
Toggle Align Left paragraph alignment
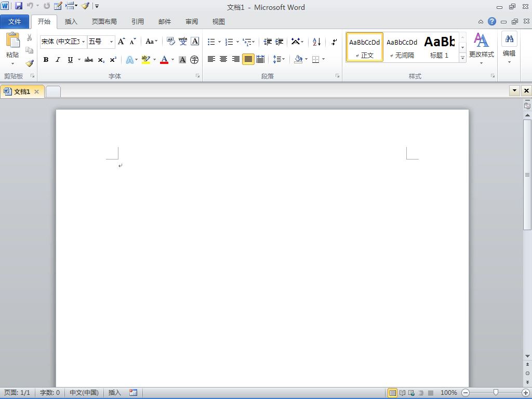click(x=211, y=59)
